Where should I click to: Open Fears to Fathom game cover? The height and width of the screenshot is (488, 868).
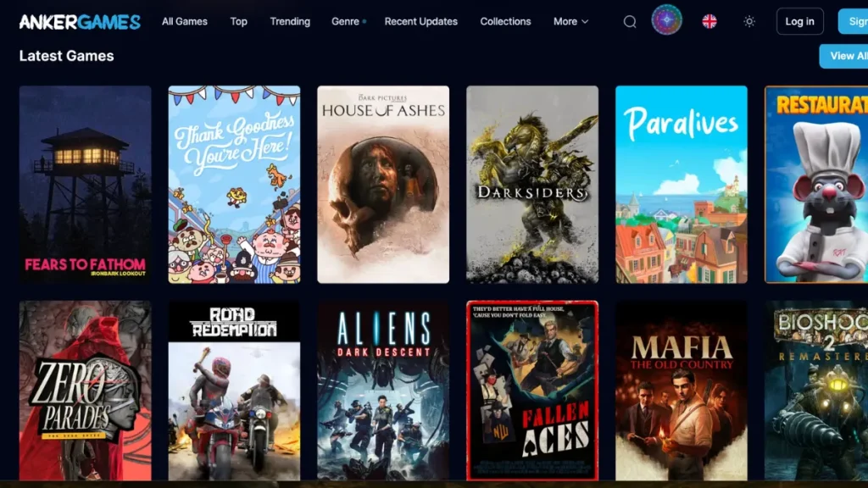click(86, 184)
